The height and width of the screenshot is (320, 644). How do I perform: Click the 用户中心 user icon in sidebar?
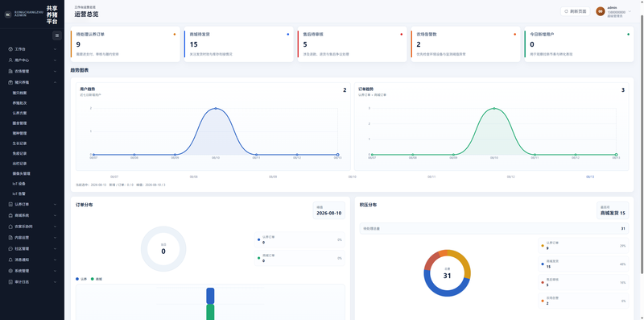click(x=10, y=60)
